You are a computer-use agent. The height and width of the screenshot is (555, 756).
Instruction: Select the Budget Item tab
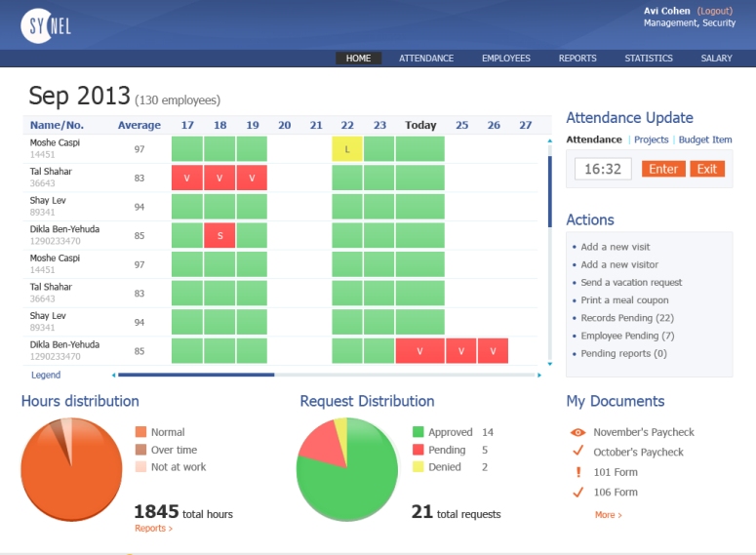coord(704,140)
